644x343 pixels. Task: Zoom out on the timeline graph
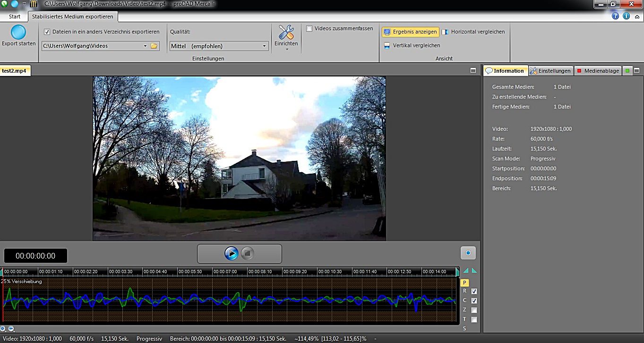(x=11, y=329)
